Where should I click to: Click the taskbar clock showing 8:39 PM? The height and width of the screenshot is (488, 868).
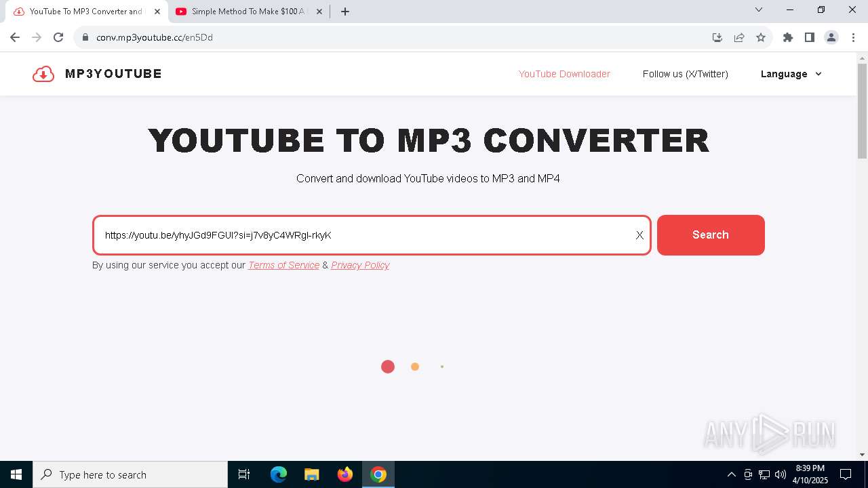pos(810,474)
